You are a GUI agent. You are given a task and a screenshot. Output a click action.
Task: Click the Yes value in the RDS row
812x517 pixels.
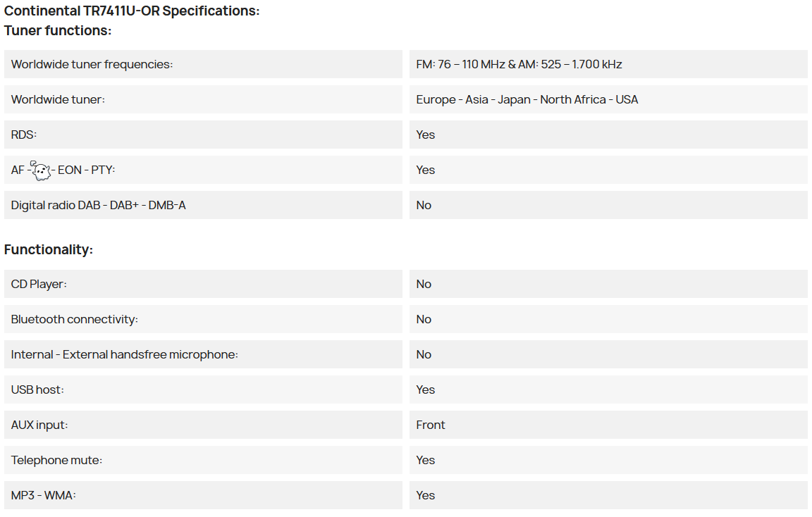pyautogui.click(x=425, y=135)
